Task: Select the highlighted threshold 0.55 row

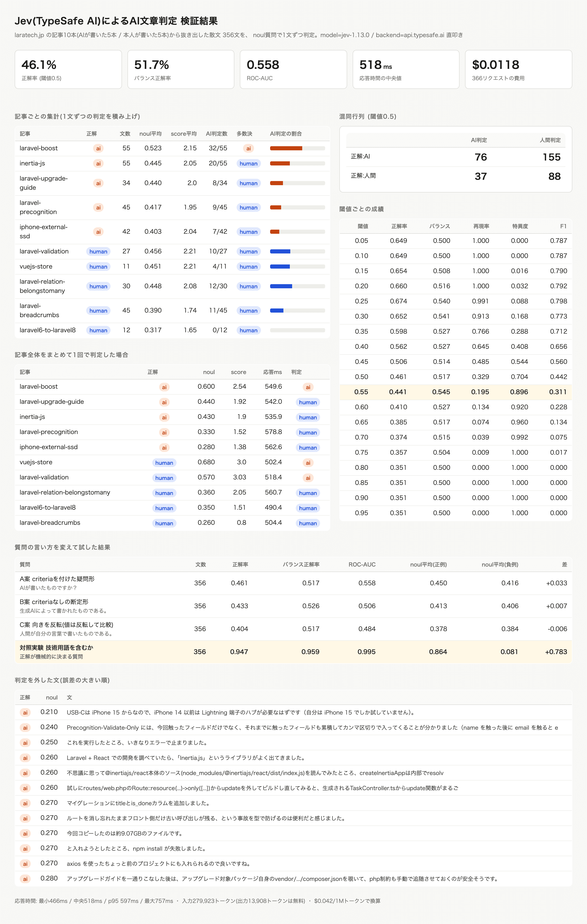Action: [456, 392]
